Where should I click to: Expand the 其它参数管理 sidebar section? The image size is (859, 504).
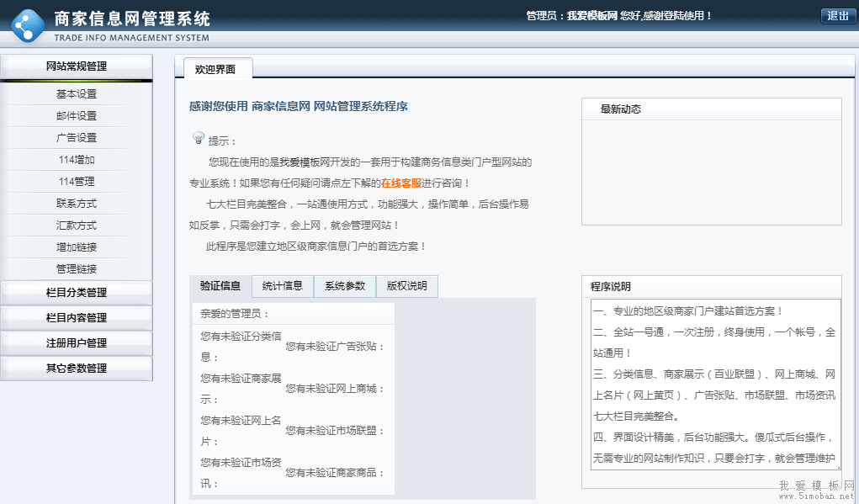tap(77, 369)
